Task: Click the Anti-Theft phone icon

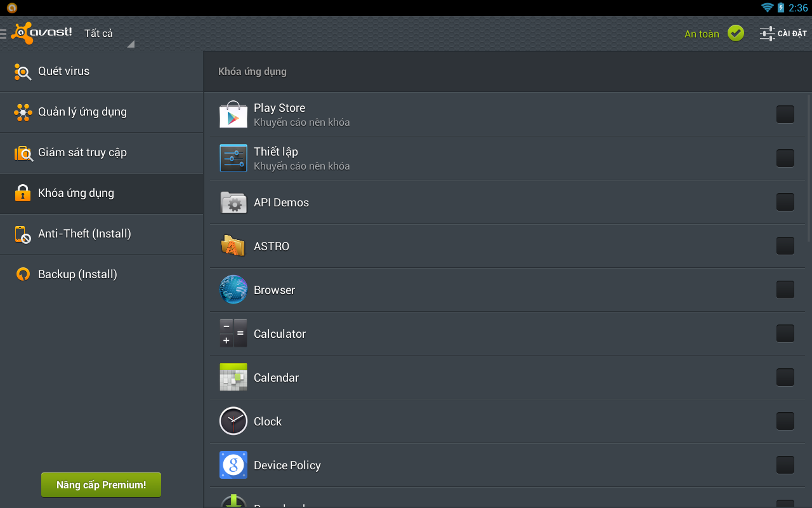Action: (x=23, y=234)
